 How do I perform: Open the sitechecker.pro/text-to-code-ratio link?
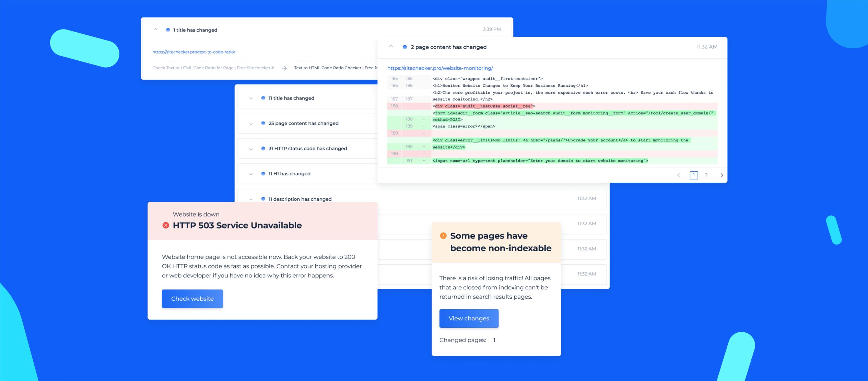coord(193,52)
